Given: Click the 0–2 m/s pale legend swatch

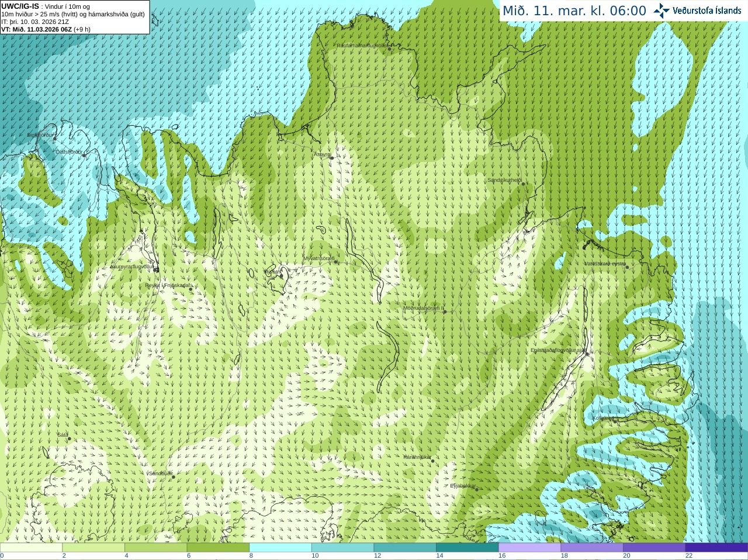Looking at the screenshot, I should (x=31, y=548).
